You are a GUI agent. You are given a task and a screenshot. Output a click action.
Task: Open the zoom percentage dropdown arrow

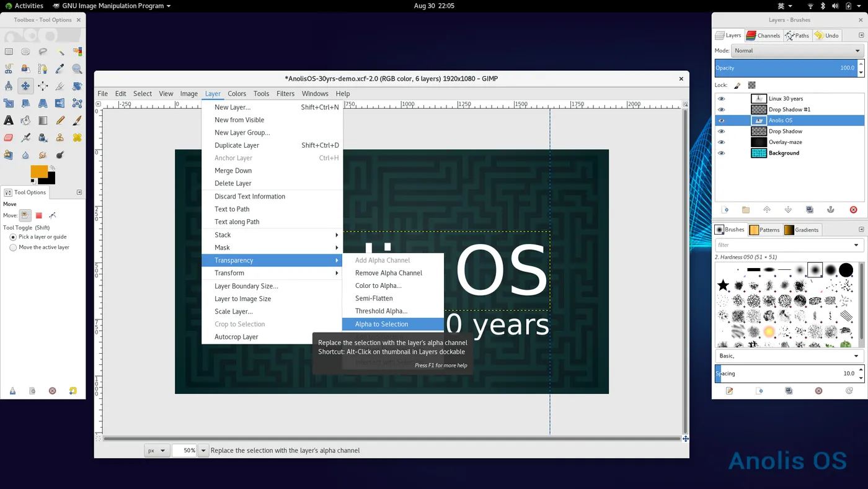coord(203,451)
